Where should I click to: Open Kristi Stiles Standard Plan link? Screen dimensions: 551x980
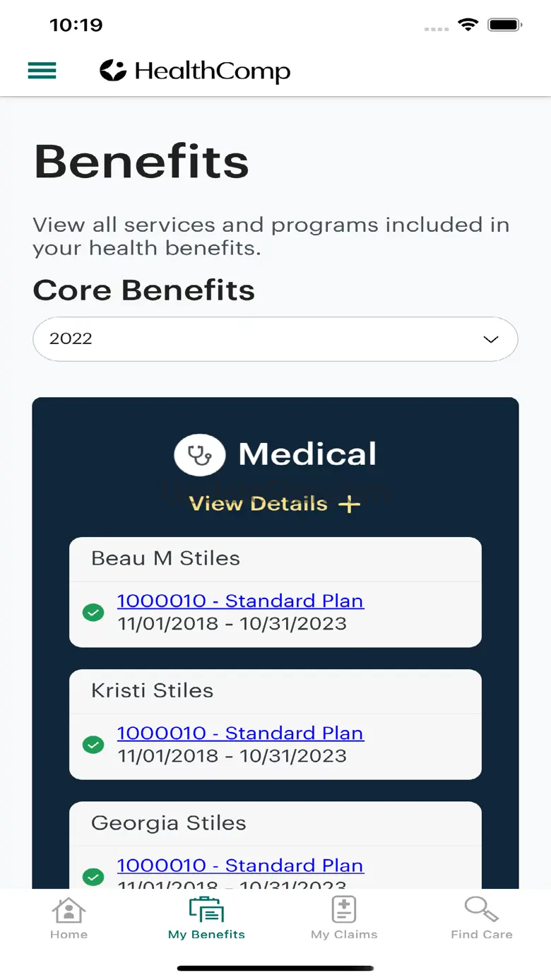(240, 733)
